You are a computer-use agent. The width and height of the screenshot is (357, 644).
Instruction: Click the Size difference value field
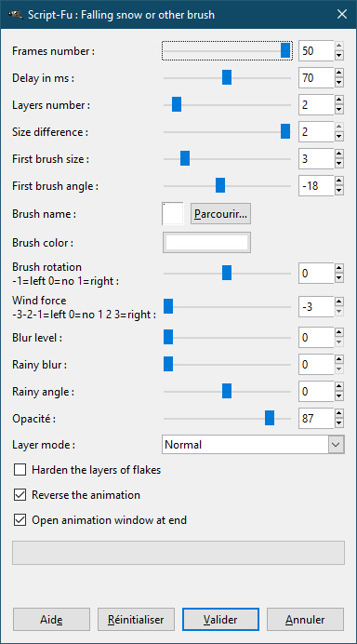pyautogui.click(x=316, y=132)
